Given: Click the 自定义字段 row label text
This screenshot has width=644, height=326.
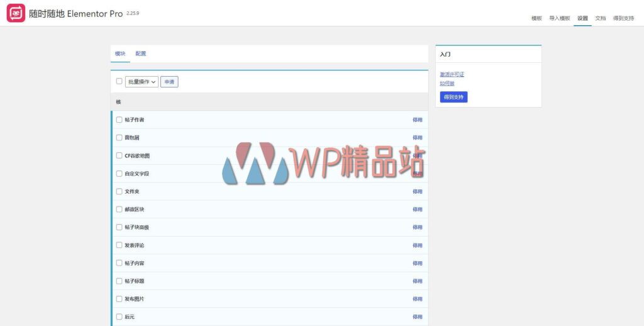Looking at the screenshot, I should [x=136, y=174].
